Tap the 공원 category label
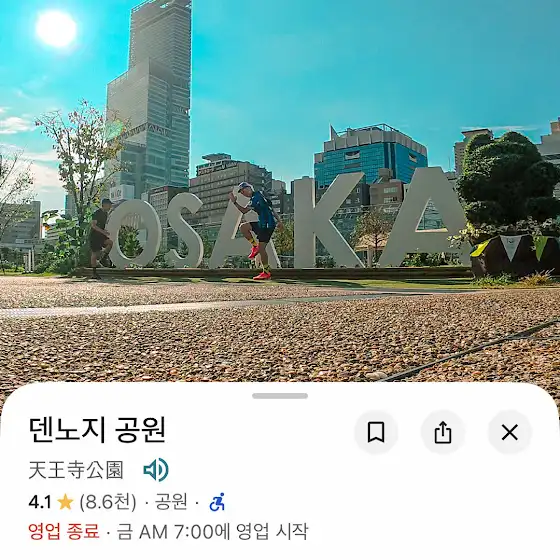Image resolution: width=560 pixels, height=560 pixels. tap(171, 501)
